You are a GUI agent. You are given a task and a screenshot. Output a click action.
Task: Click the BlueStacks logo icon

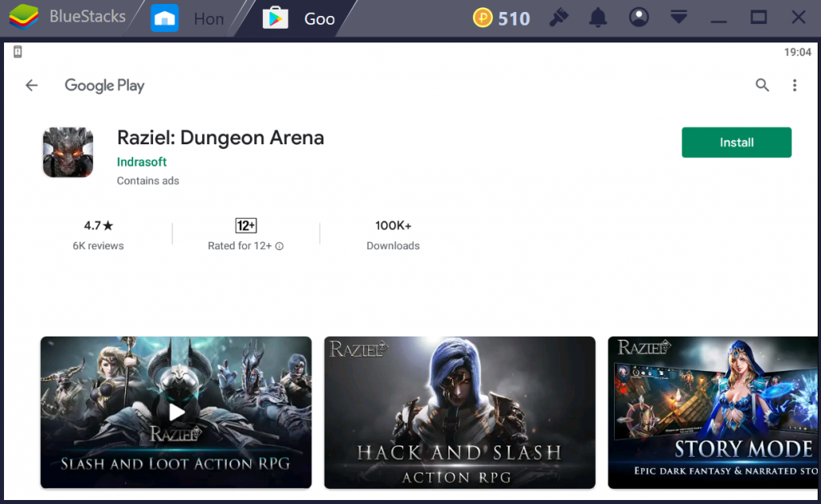pyautogui.click(x=24, y=18)
